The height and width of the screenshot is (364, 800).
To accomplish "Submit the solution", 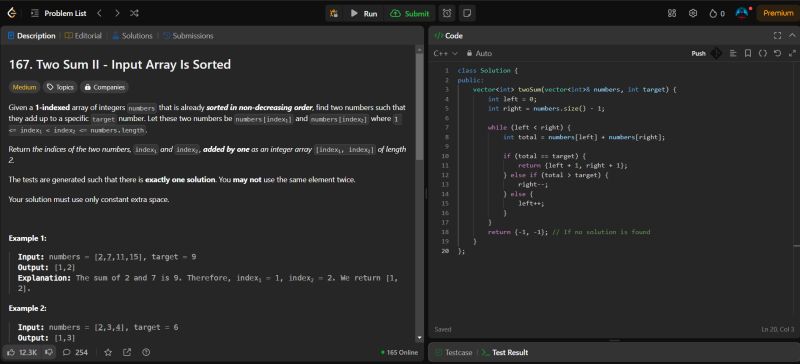I will click(410, 14).
